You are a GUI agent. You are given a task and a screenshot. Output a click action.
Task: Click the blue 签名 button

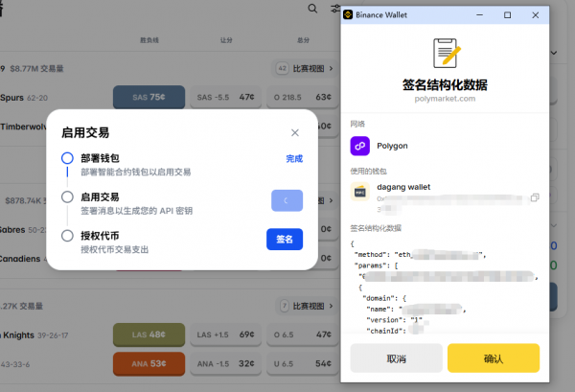point(285,239)
